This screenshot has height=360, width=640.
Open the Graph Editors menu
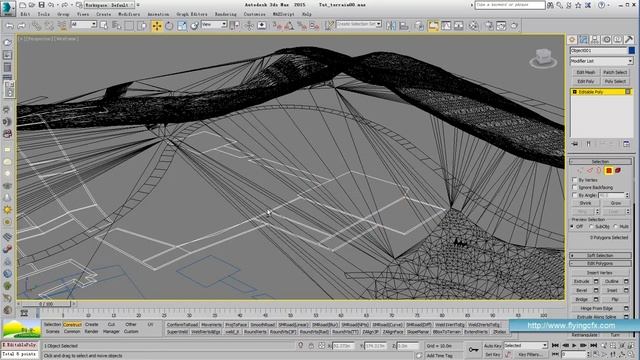click(x=192, y=14)
